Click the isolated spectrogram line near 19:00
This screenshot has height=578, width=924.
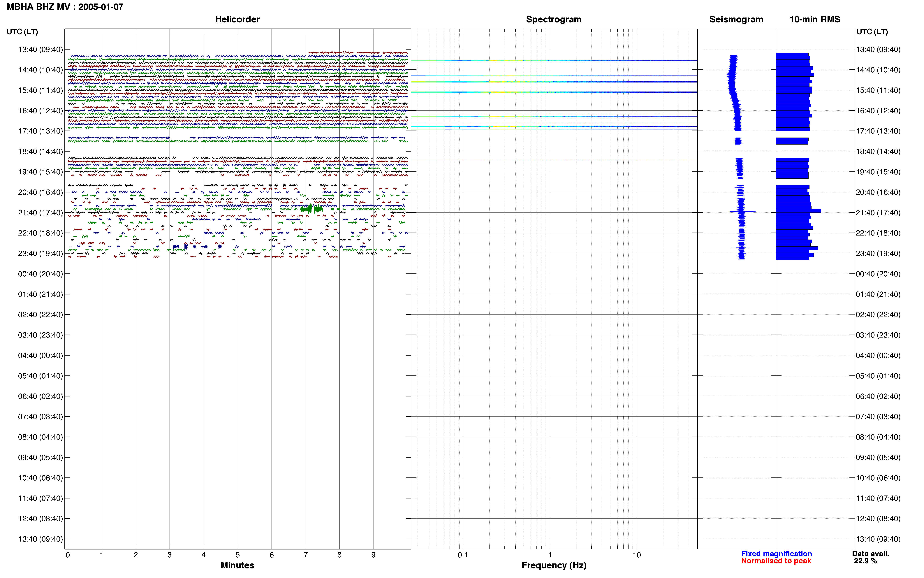(554, 160)
